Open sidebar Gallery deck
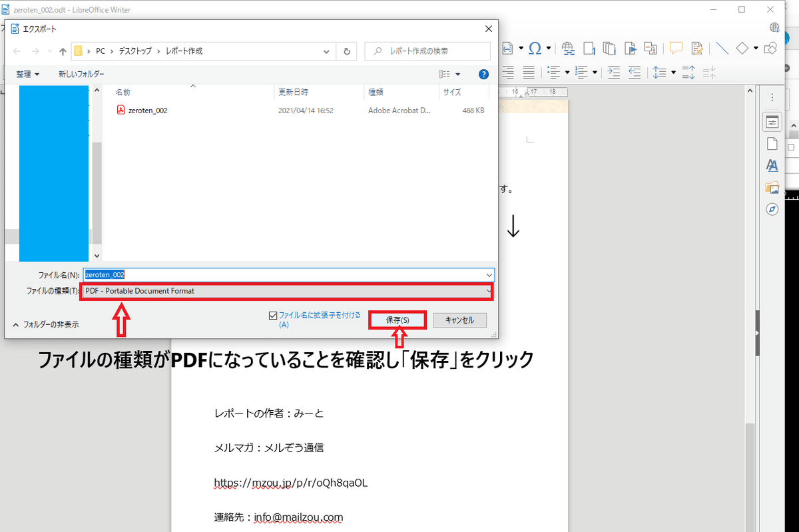Screen dimensions: 799x532 point(772,187)
